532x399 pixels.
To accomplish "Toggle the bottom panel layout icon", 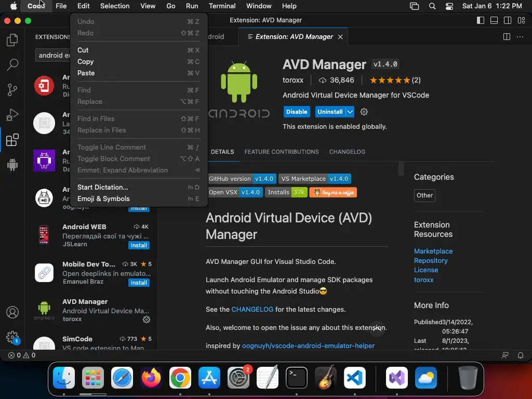I will pyautogui.click(x=494, y=20).
